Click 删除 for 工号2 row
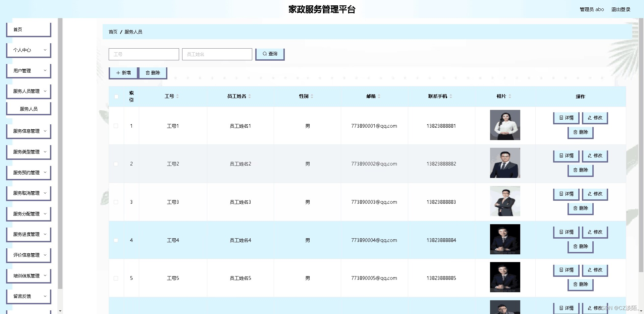 [580, 170]
